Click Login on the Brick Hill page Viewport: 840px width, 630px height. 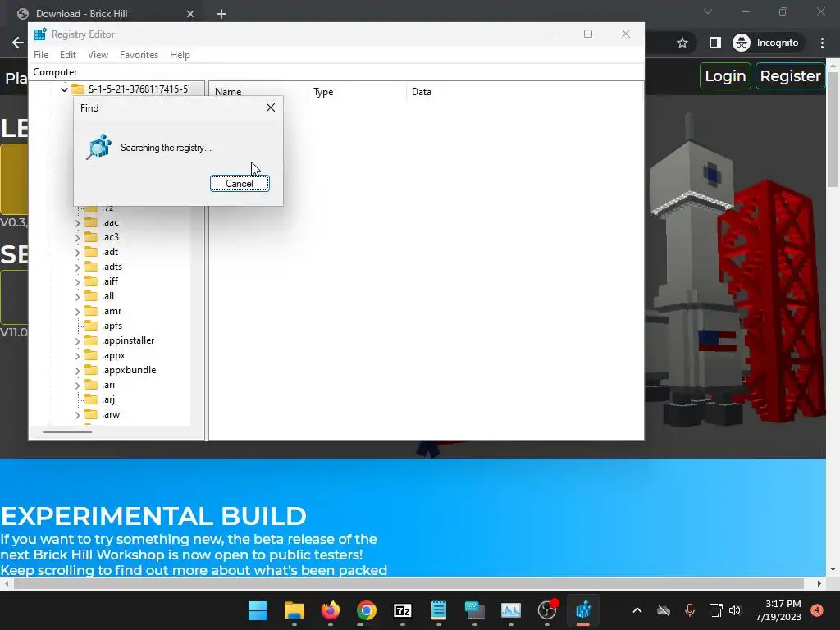coord(725,76)
